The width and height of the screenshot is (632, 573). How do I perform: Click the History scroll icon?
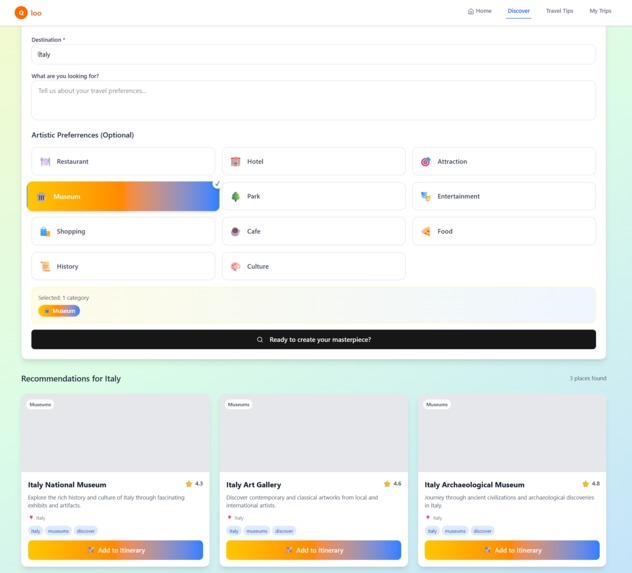point(45,266)
